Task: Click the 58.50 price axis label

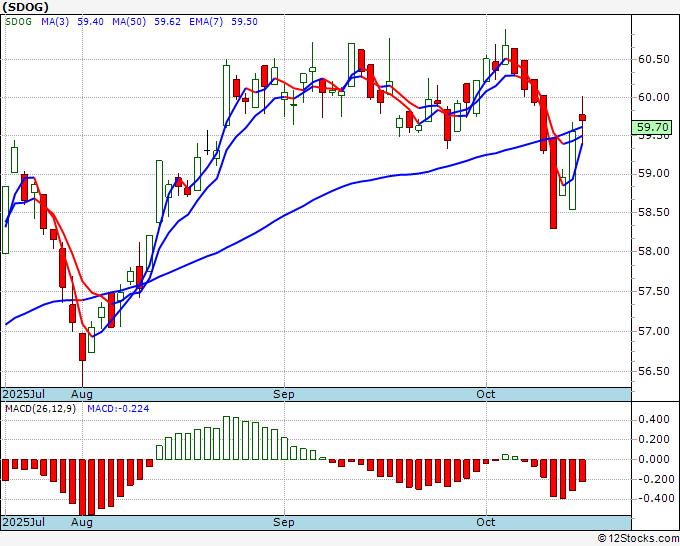Action: click(x=654, y=212)
